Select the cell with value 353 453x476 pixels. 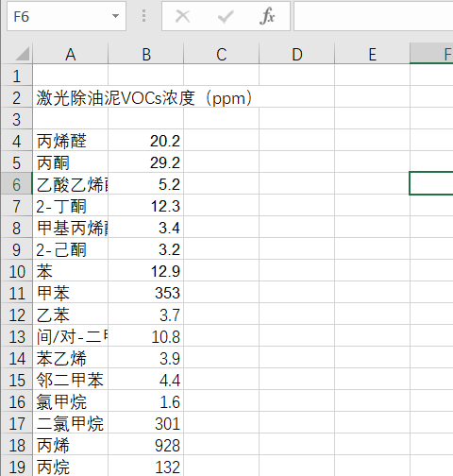coord(146,293)
